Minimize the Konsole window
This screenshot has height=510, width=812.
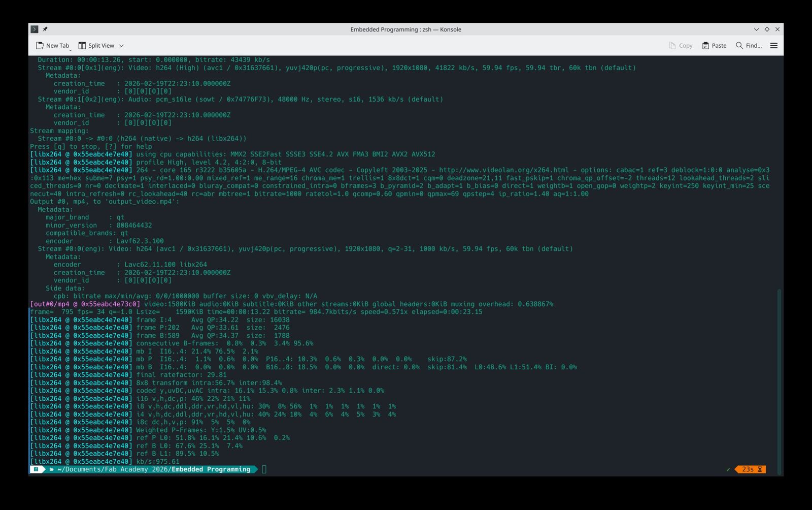coord(756,29)
